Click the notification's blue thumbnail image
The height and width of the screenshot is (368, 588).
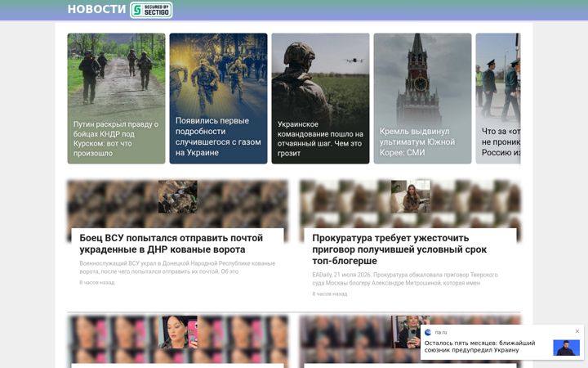coord(566,348)
